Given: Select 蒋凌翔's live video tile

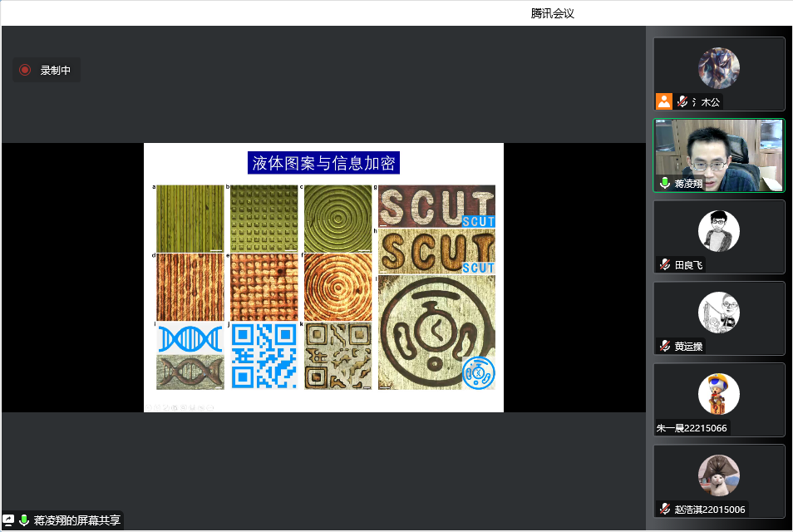Looking at the screenshot, I should point(718,155).
